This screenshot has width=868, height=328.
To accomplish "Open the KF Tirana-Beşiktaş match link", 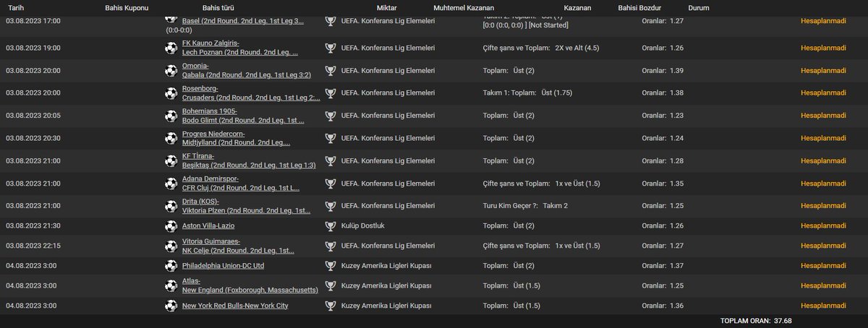I will click(x=249, y=160).
